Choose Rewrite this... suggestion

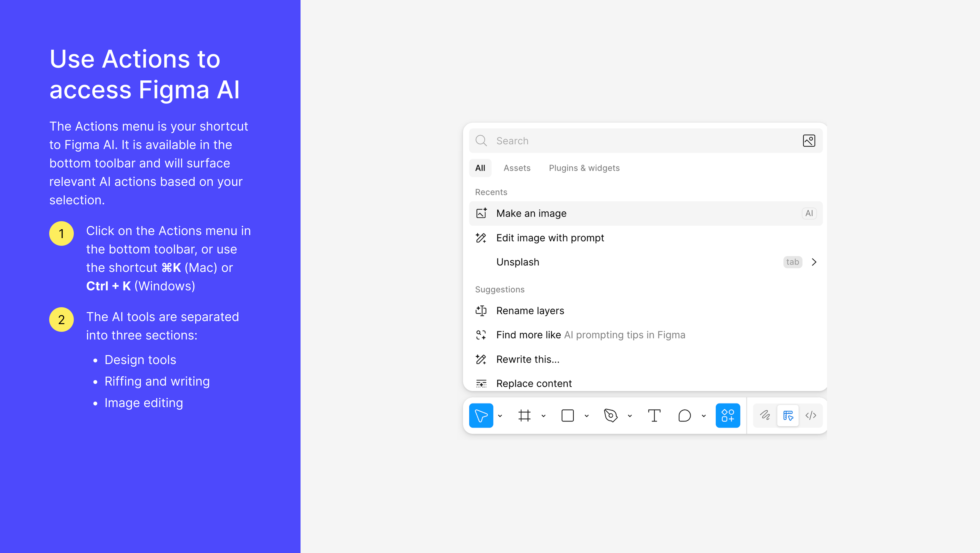point(646,359)
